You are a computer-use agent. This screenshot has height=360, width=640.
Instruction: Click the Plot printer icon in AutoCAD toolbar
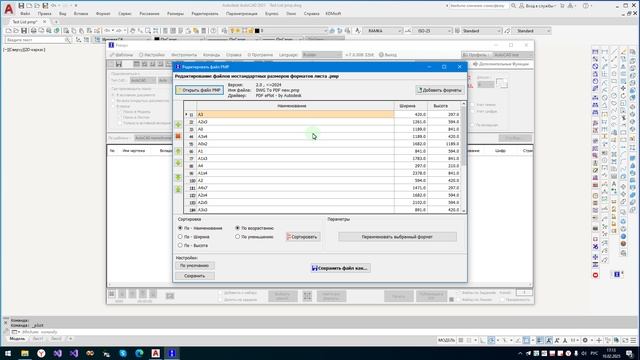pyautogui.click(x=33, y=31)
